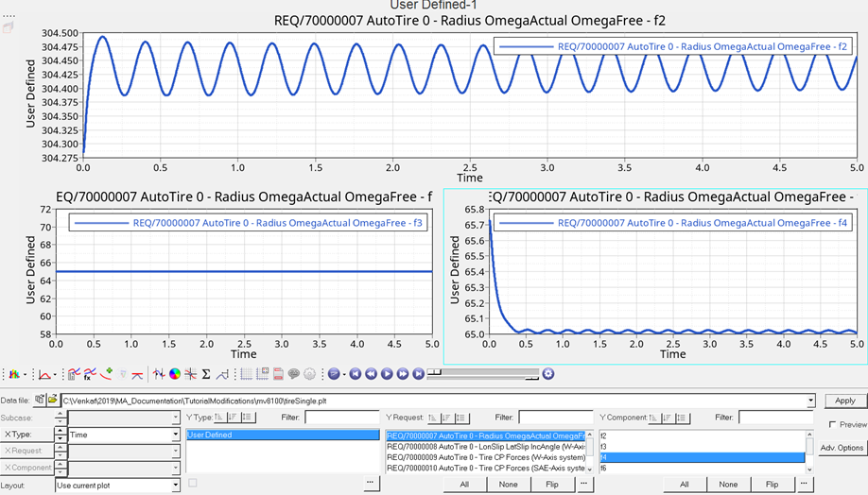
Task: Click the Y Component descending sort icon
Action: pos(668,418)
